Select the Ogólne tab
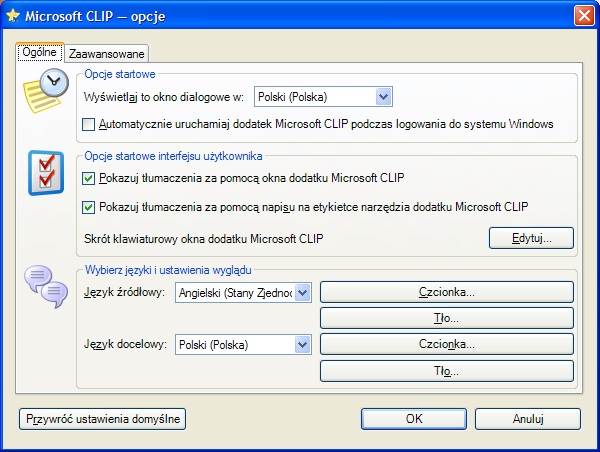 pyautogui.click(x=39, y=52)
